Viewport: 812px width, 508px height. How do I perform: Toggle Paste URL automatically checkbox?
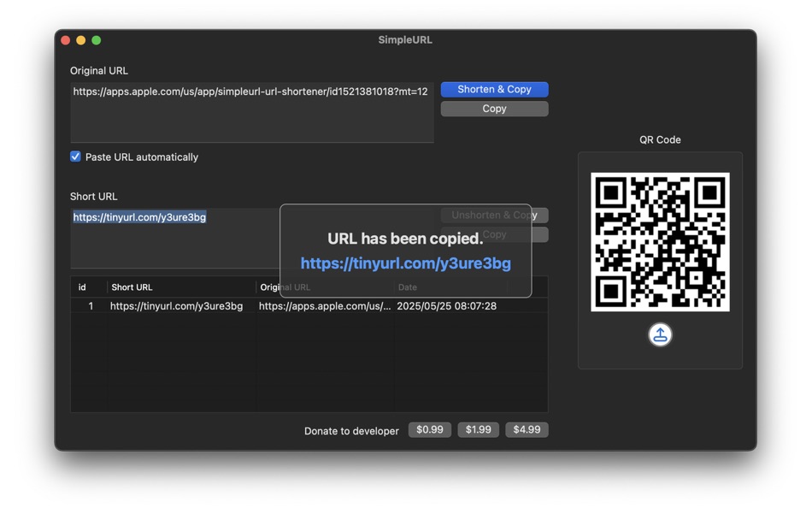pyautogui.click(x=75, y=157)
